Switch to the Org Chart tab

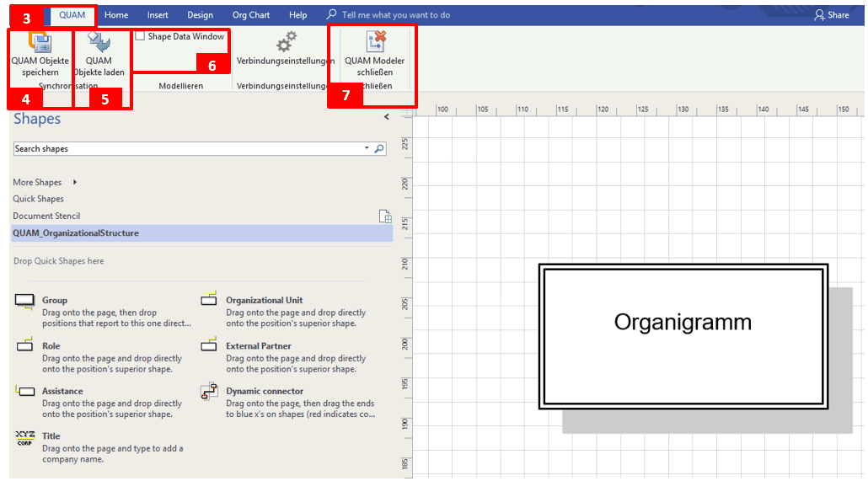[250, 15]
